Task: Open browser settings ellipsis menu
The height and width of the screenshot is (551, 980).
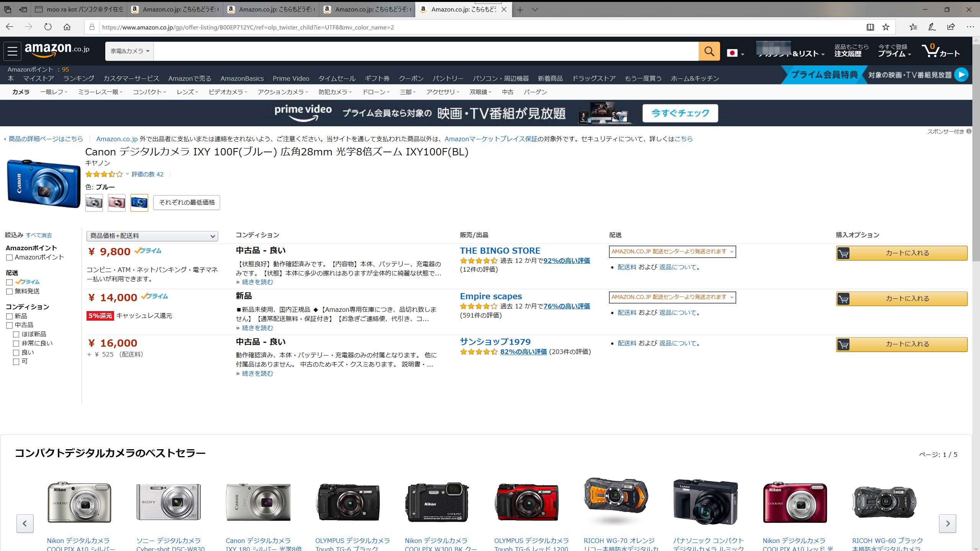Action: tap(970, 27)
